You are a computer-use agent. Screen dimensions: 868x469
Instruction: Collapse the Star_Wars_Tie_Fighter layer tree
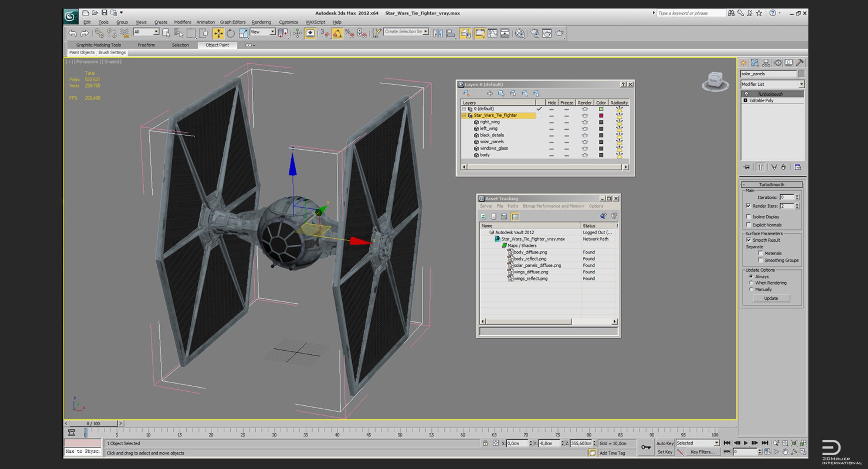[x=464, y=116]
